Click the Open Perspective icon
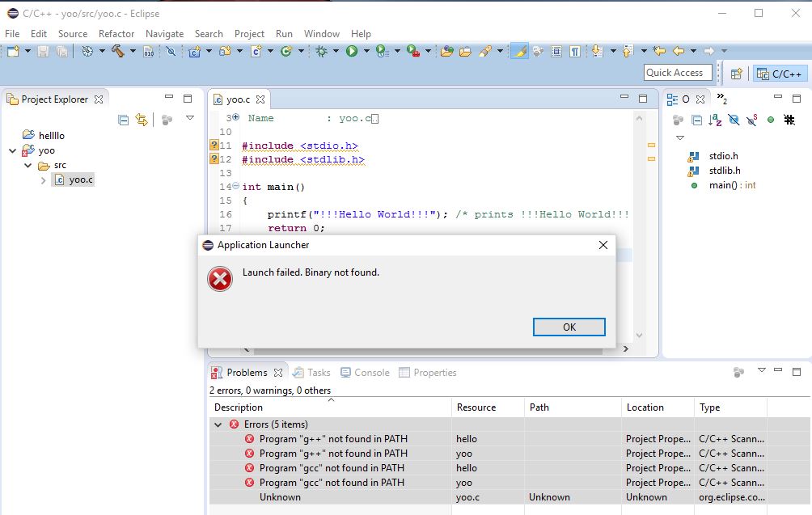Image resolution: width=812 pixels, height=515 pixels. click(737, 74)
